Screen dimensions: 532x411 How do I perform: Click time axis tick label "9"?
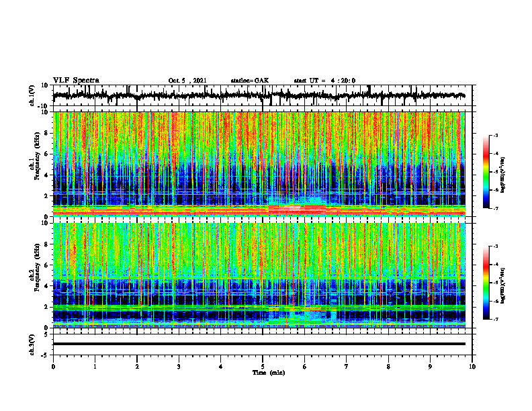coord(430,367)
